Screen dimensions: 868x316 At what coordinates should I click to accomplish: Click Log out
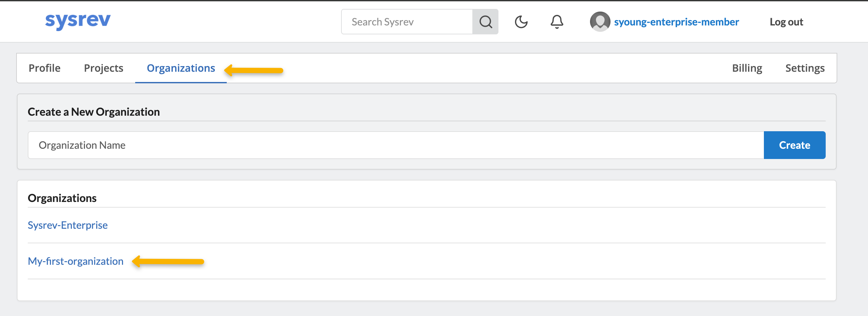click(x=786, y=22)
